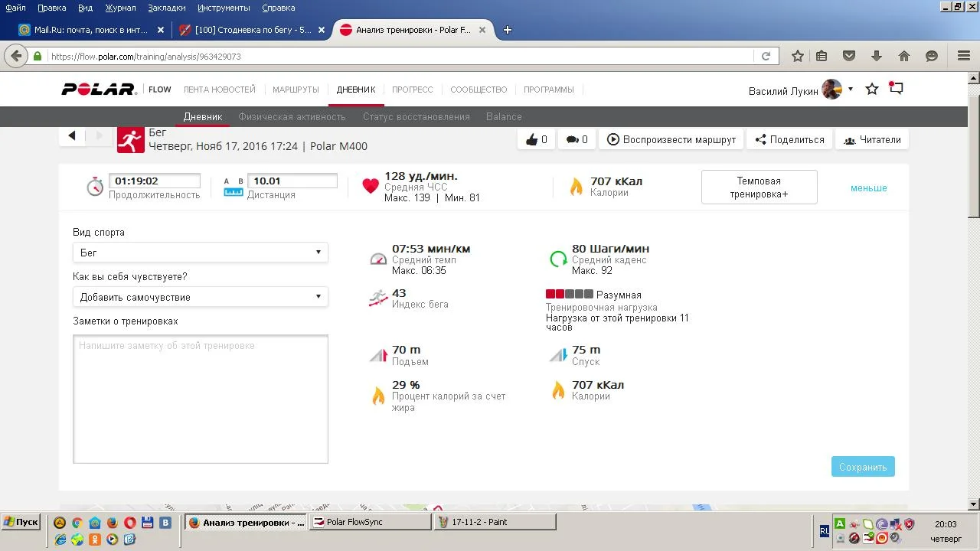The image size is (980, 551).
Task: Edit the duration field 01:19:02
Action: tap(155, 181)
